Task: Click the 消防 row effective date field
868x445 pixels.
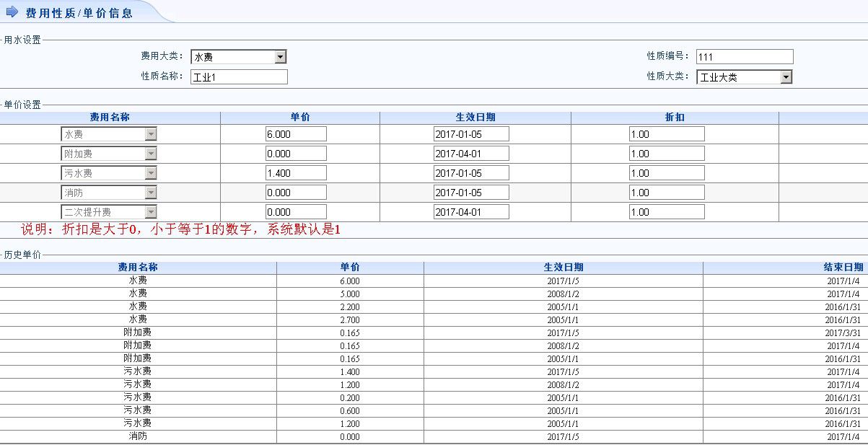Action: point(470,193)
